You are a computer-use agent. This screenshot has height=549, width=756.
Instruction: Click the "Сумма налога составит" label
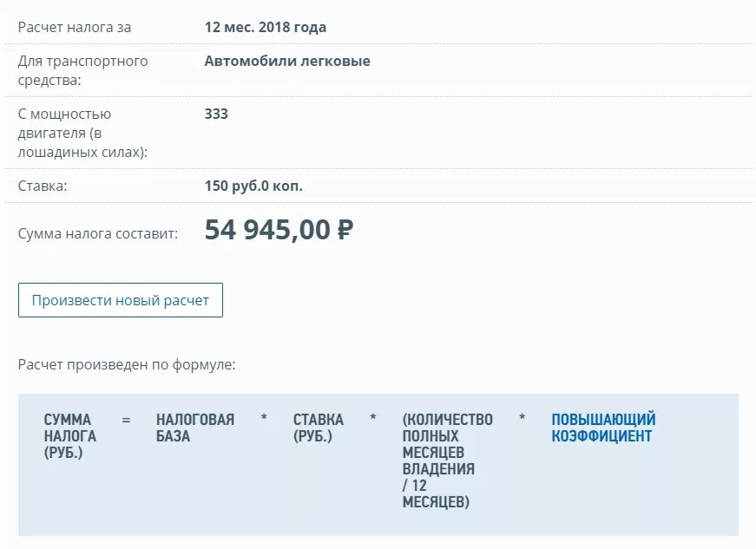point(98,233)
